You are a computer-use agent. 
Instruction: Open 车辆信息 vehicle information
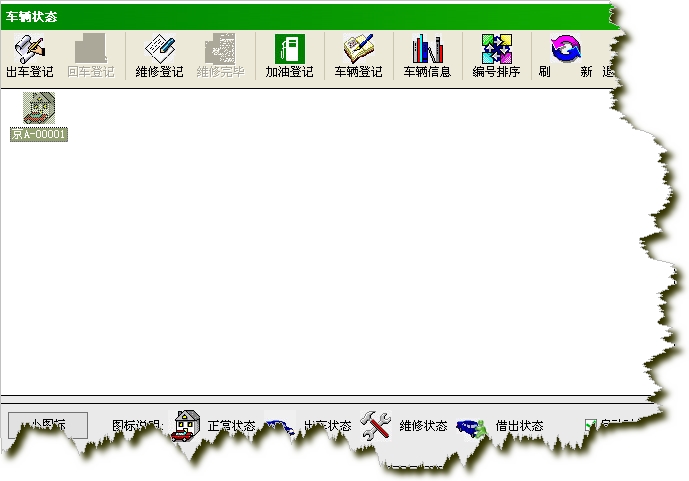point(427,56)
